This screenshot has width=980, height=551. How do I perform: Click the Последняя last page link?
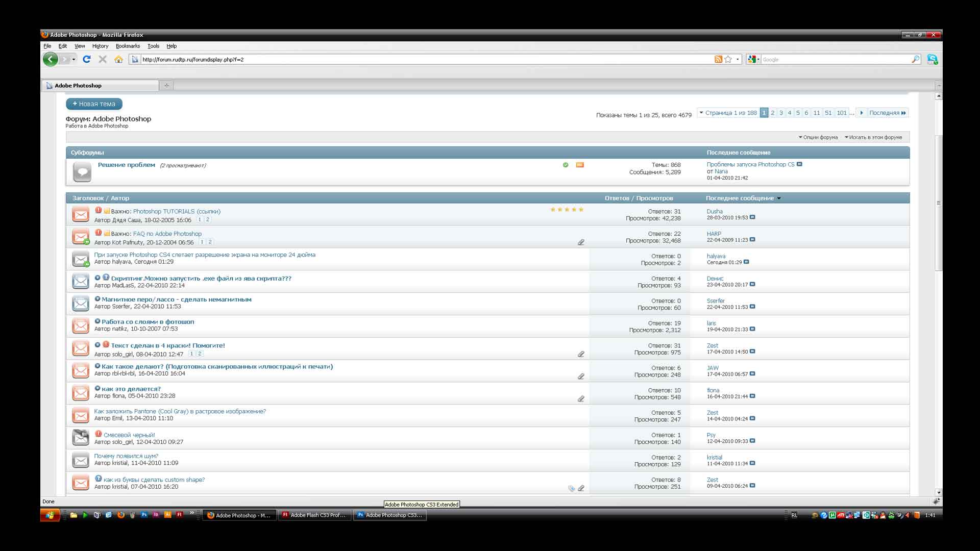(x=888, y=113)
